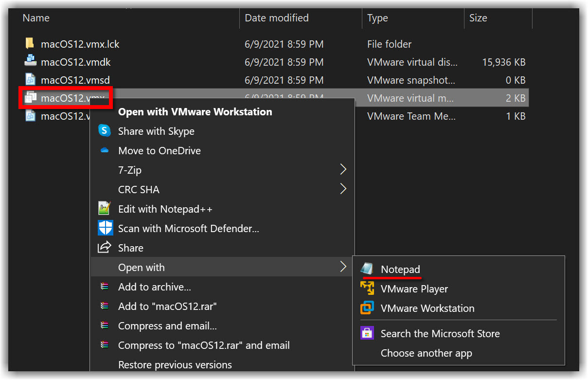588x380 pixels.
Task: Choose VMware Workstation from submenu
Action: click(x=428, y=308)
